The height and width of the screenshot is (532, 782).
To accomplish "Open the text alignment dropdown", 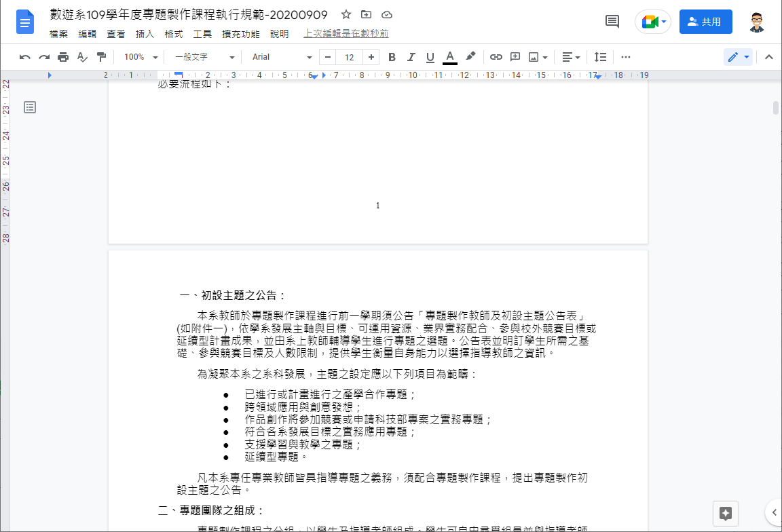I will pos(571,57).
